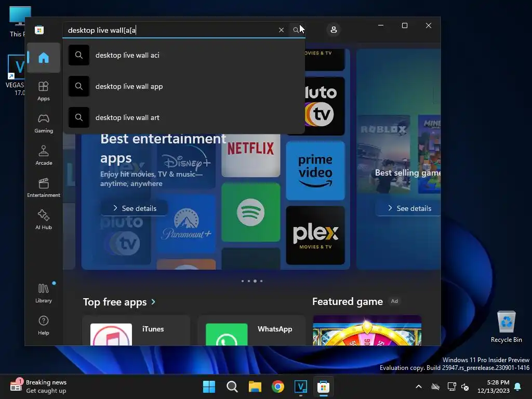Select the first carousel page dot
This screenshot has width=532, height=399.
point(242,281)
